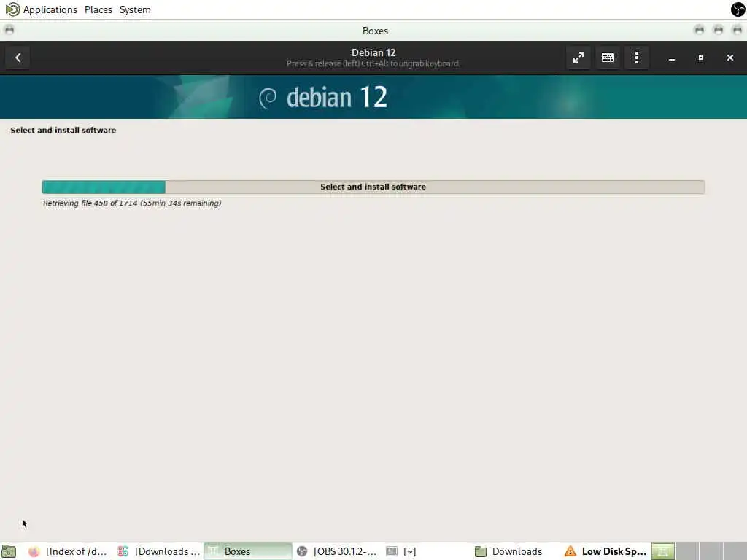Viewport: 747px width, 560px height.
Task: Open the System menu
Action: (135, 9)
